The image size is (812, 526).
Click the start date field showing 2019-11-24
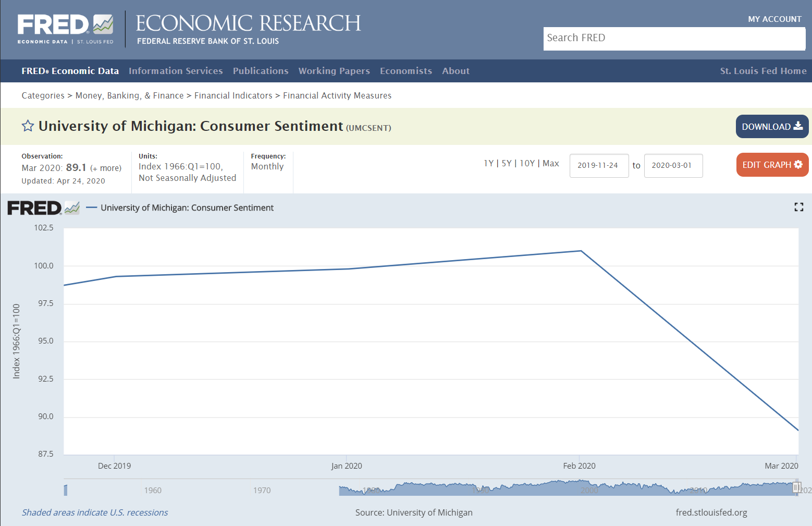click(599, 165)
